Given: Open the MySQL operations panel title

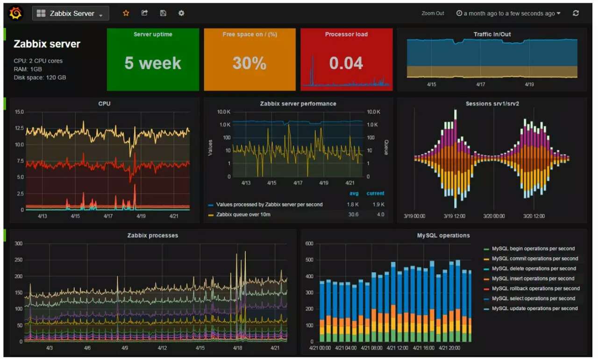Looking at the screenshot, I should [x=443, y=235].
